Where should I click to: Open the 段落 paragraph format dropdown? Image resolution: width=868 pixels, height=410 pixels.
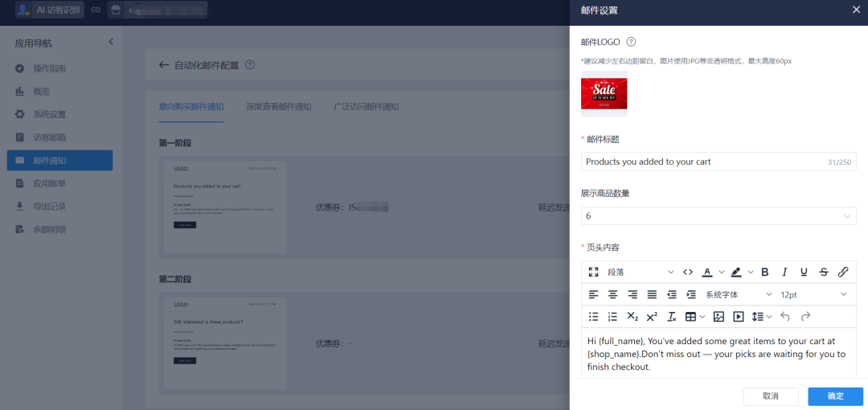click(x=641, y=272)
